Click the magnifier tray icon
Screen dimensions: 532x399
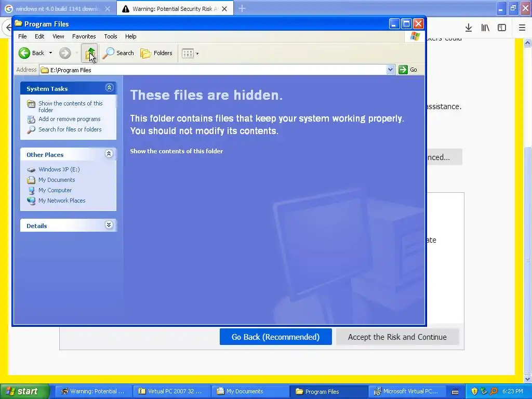coord(494,391)
